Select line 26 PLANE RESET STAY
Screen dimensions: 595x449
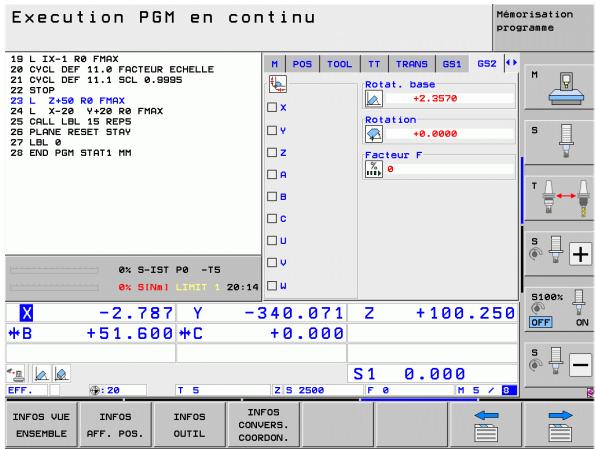(71, 132)
